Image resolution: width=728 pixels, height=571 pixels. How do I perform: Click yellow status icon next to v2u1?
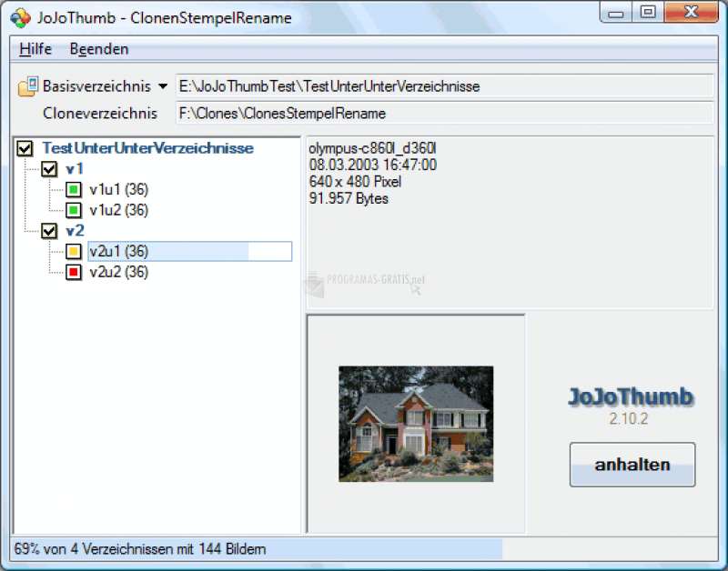coord(74,252)
